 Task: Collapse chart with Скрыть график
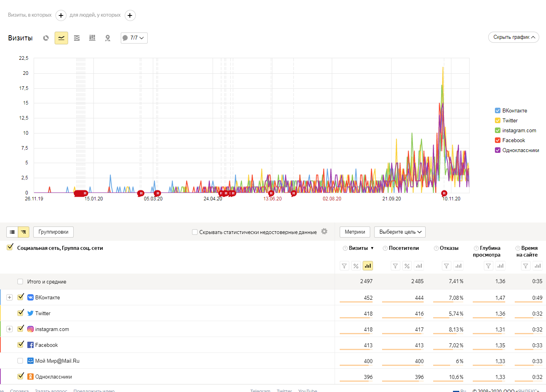click(514, 37)
